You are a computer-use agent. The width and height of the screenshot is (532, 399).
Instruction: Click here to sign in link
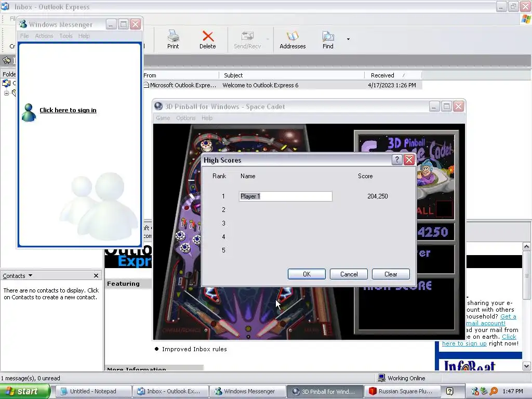coord(68,110)
